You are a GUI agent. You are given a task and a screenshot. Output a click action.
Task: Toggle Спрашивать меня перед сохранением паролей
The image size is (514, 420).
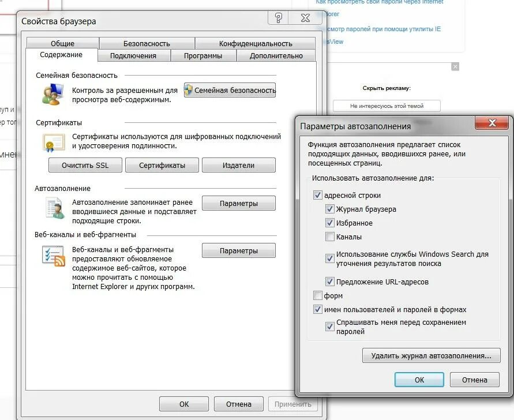click(x=329, y=327)
